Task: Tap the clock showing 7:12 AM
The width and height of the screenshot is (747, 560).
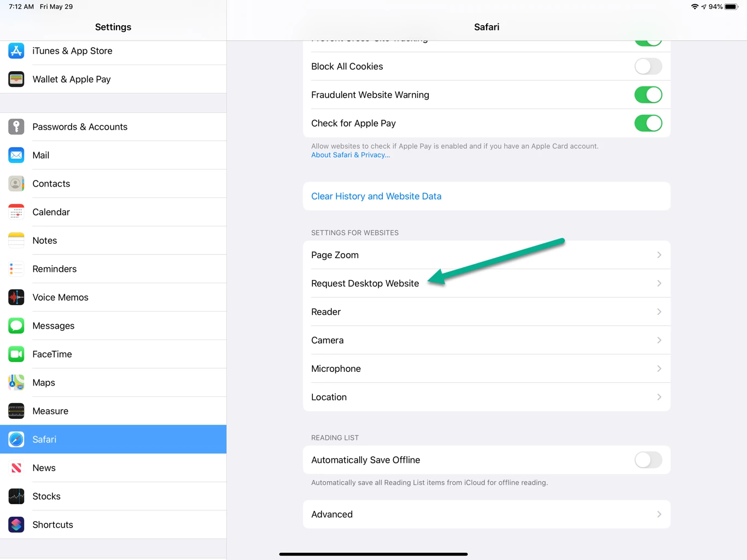Action: tap(21, 7)
